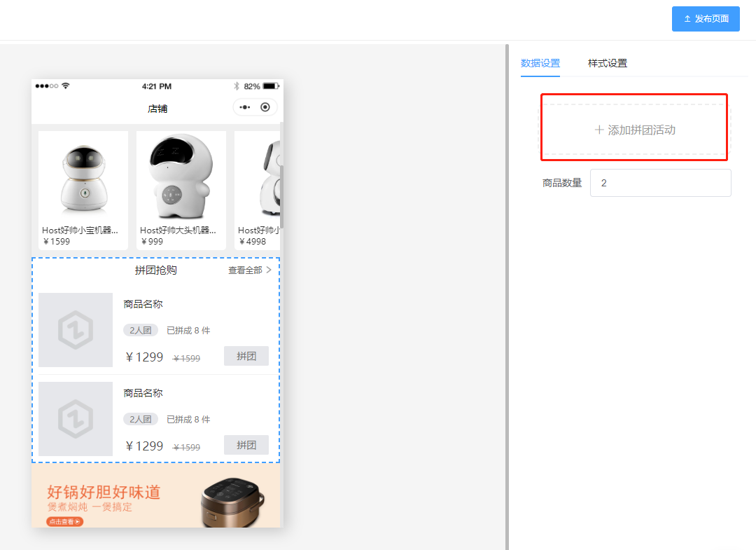Click the first 2人团 tag
This screenshot has height=550, width=756.
[140, 330]
